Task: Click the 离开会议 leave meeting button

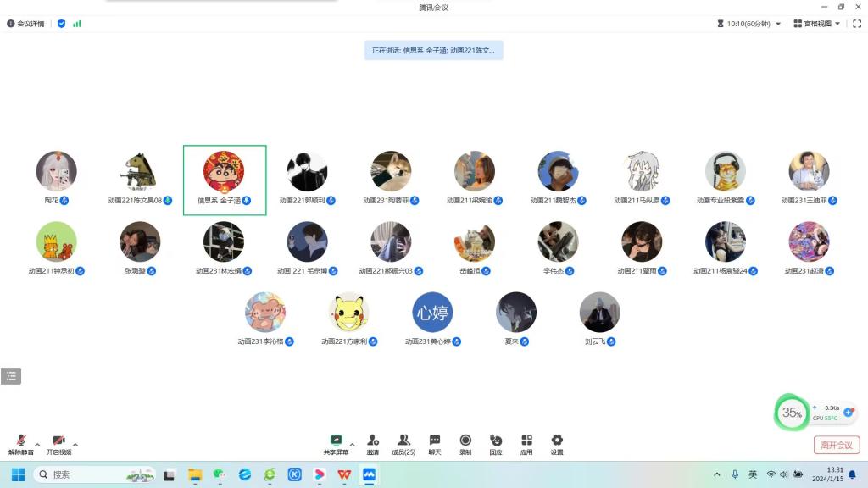Action: pyautogui.click(x=836, y=445)
